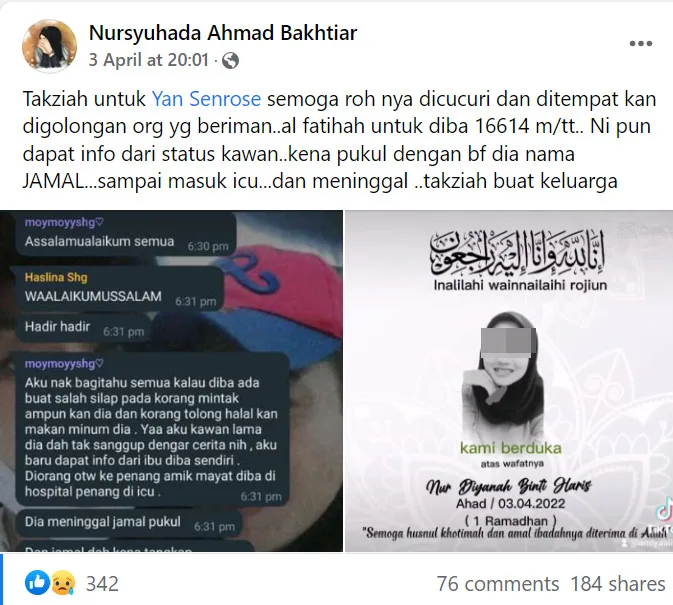
Task: Click the 3 April at 20:01 timestamp
Action: tap(149, 60)
